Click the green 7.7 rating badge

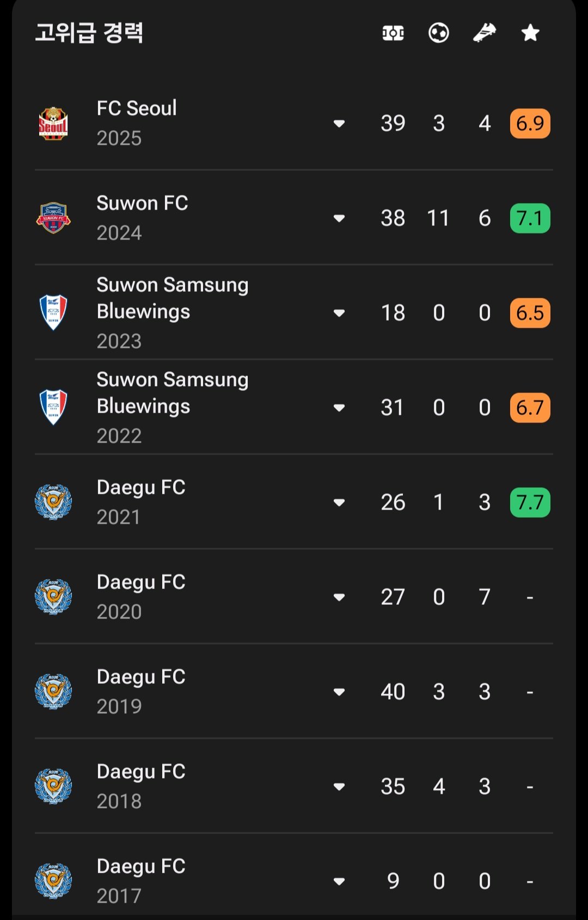(530, 502)
